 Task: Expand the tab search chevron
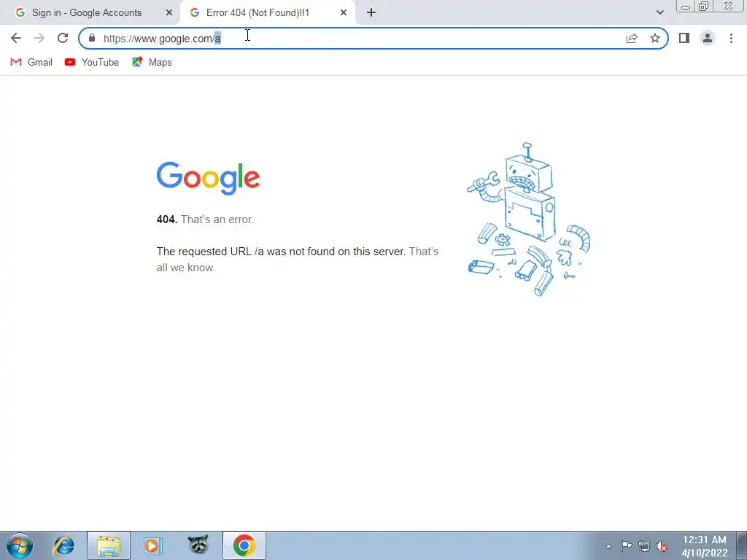659,13
